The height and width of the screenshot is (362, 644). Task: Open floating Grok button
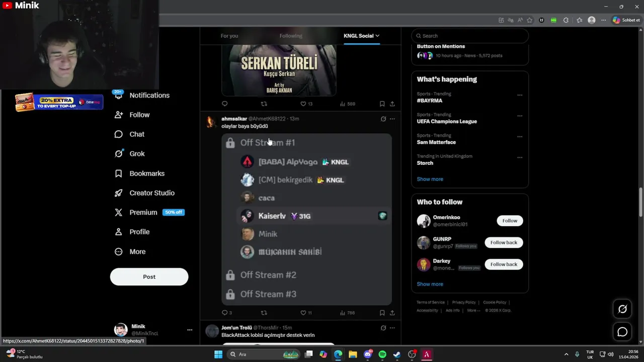pos(622,309)
